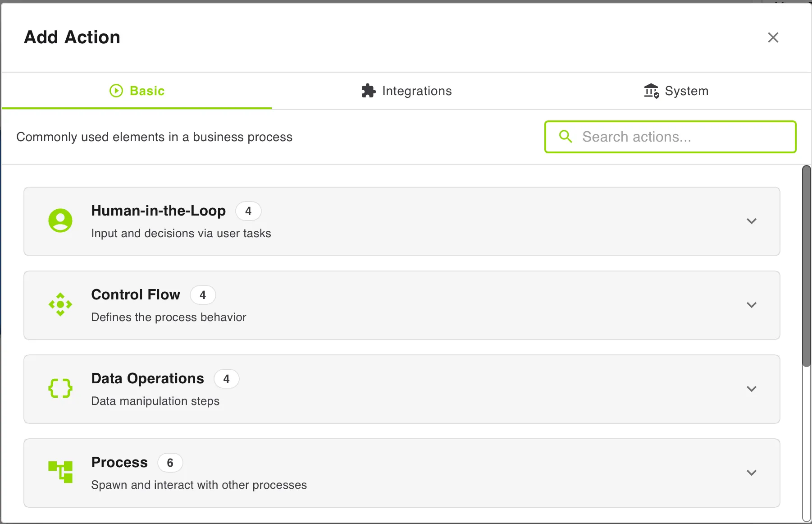Screen dimensions: 812x524
Task: Click the Process count badge 6
Action: point(170,463)
